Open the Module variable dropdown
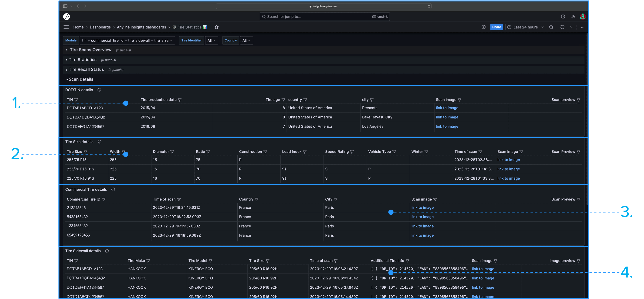The width and height of the screenshot is (644, 299). tap(127, 41)
